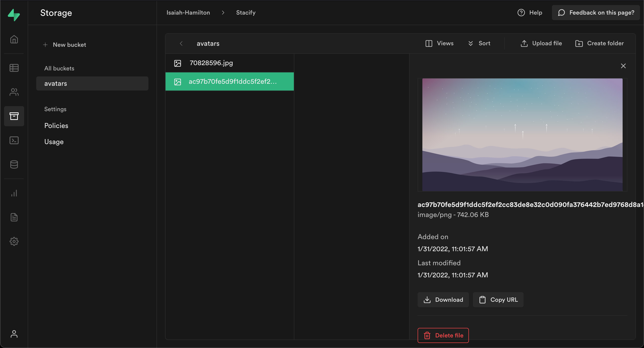Select the avatars bucket in sidebar
The height and width of the screenshot is (348, 644).
tap(92, 83)
